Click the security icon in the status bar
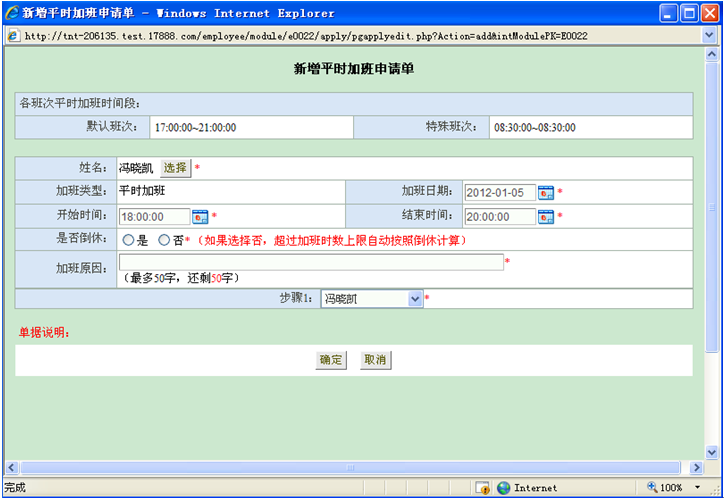The image size is (724, 498). (482, 488)
